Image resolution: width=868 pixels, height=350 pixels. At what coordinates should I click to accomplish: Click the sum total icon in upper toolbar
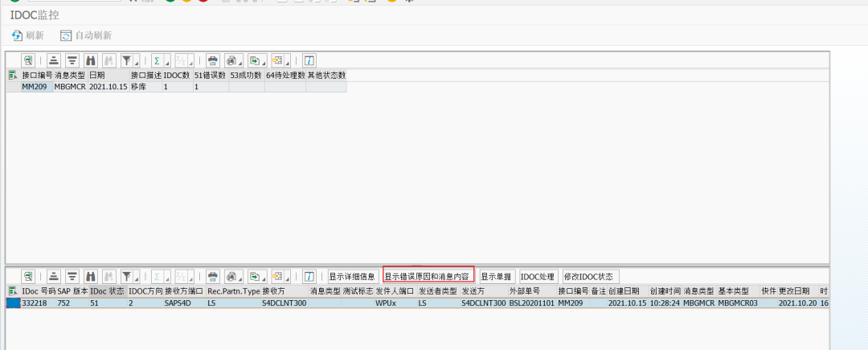(159, 60)
